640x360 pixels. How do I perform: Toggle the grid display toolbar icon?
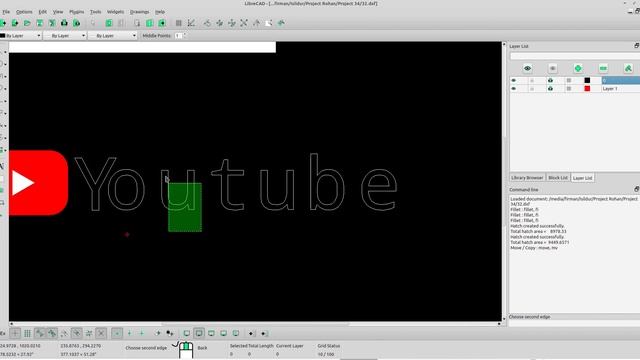pyautogui.click(x=179, y=23)
